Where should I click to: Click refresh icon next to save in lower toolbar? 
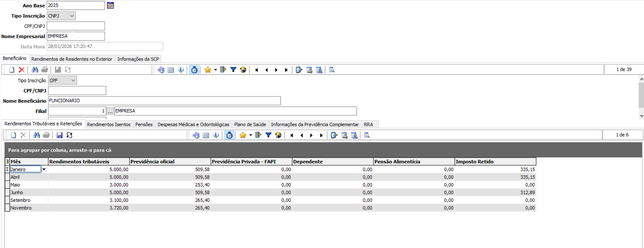70,135
